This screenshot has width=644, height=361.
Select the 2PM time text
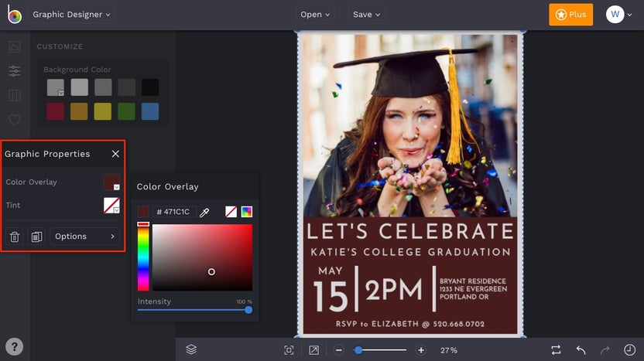pyautogui.click(x=393, y=290)
